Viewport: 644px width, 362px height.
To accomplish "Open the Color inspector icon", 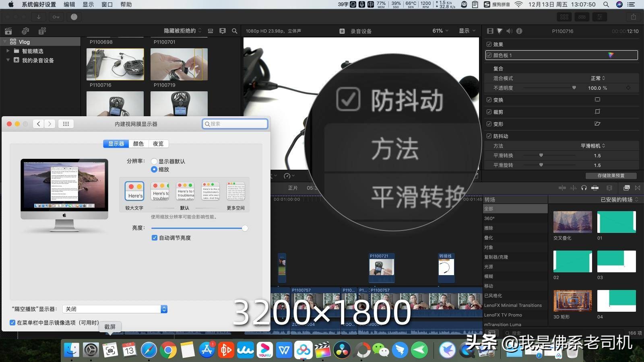I will (500, 31).
